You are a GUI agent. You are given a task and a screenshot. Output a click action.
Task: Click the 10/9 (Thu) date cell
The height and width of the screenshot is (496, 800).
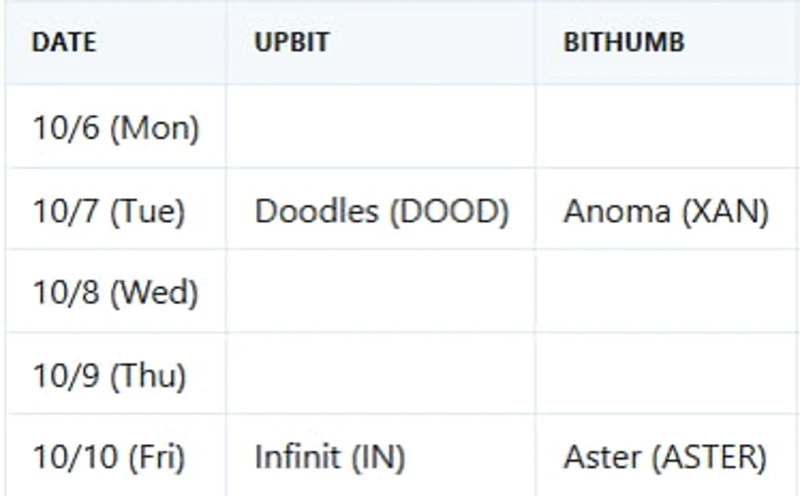click(110, 376)
